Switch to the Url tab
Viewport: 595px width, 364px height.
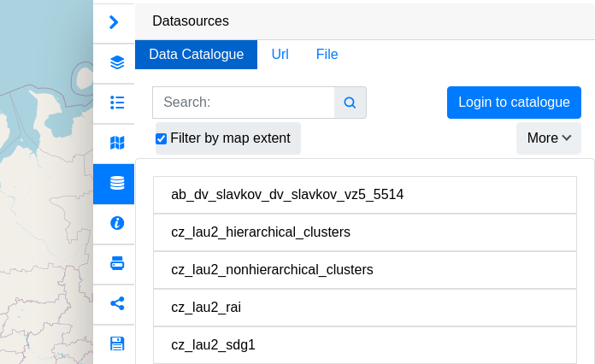coord(280,55)
